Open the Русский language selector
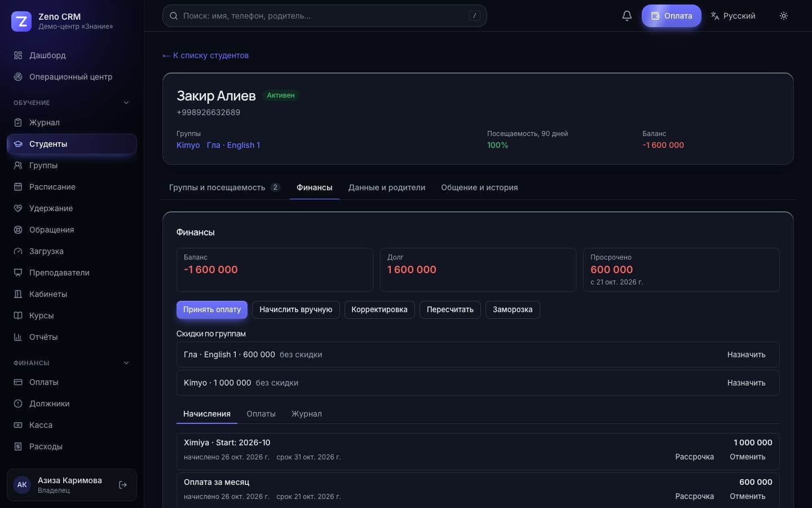 pyautogui.click(x=733, y=16)
